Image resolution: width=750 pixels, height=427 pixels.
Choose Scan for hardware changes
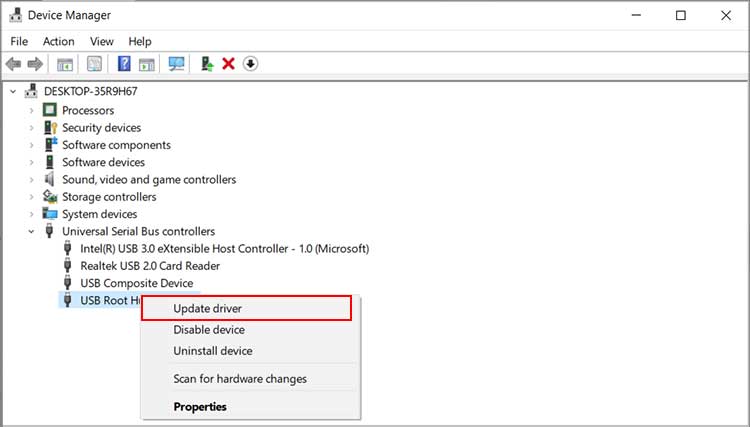(x=251, y=379)
